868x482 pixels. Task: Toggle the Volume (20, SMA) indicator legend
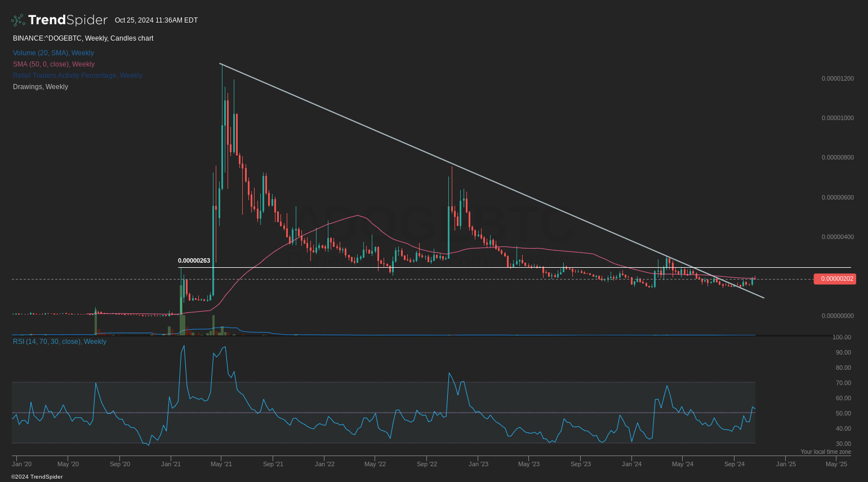click(x=54, y=52)
